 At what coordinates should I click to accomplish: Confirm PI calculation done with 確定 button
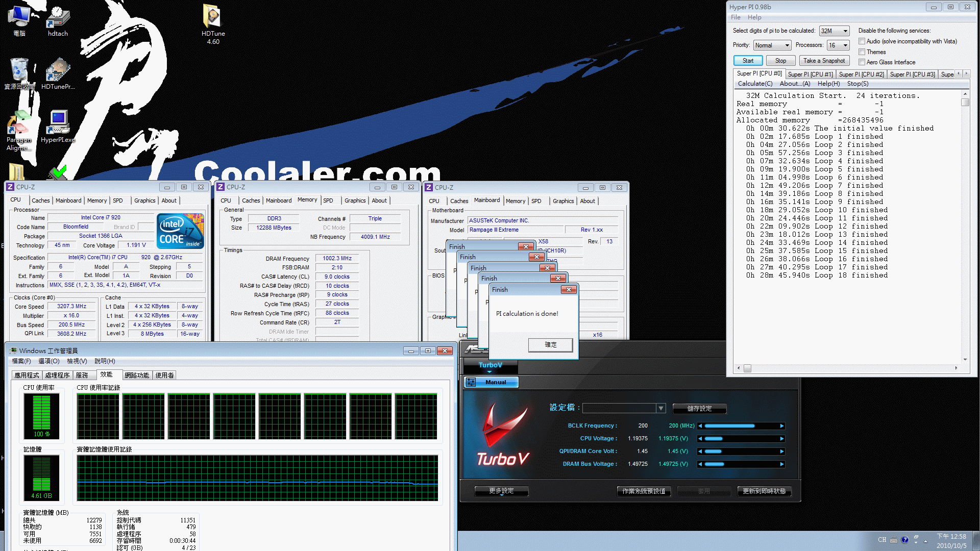(x=550, y=345)
